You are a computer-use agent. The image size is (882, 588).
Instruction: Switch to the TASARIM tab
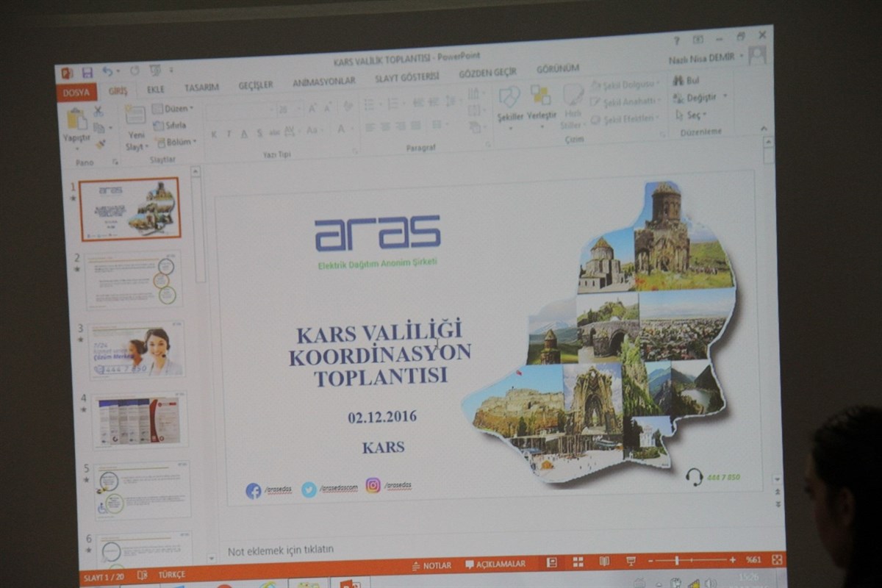point(201,87)
